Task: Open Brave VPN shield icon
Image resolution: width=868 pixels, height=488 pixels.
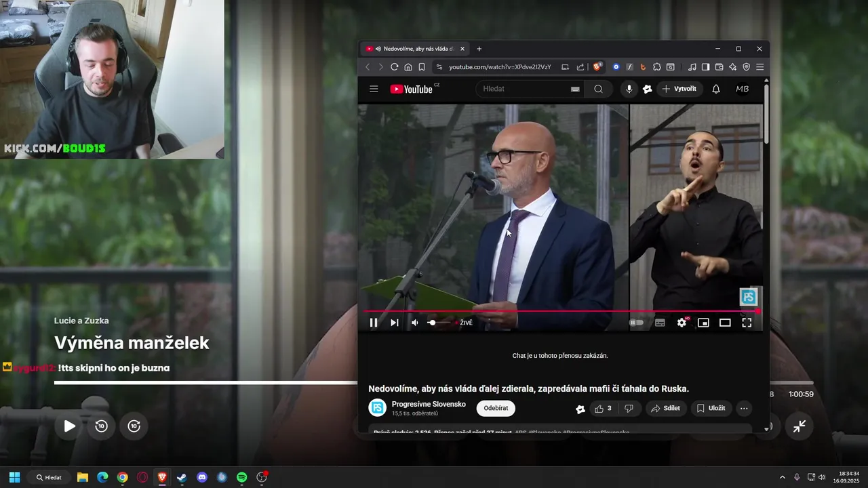Action: (747, 67)
